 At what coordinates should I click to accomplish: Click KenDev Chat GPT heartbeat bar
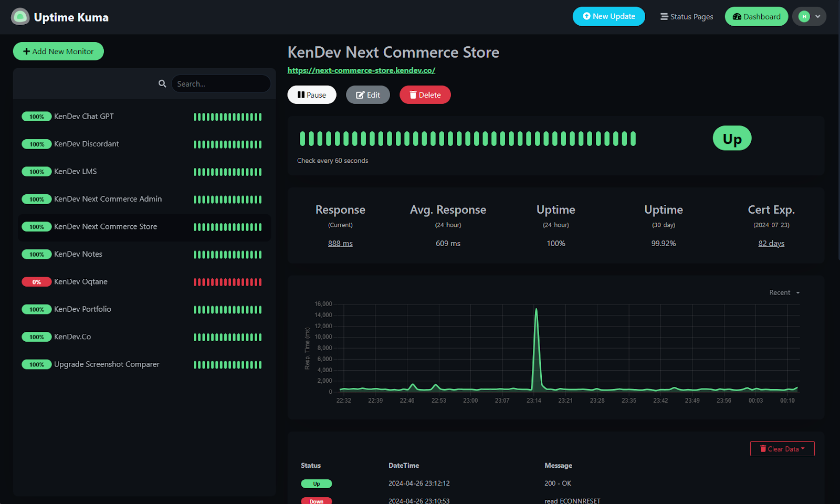[x=227, y=117]
